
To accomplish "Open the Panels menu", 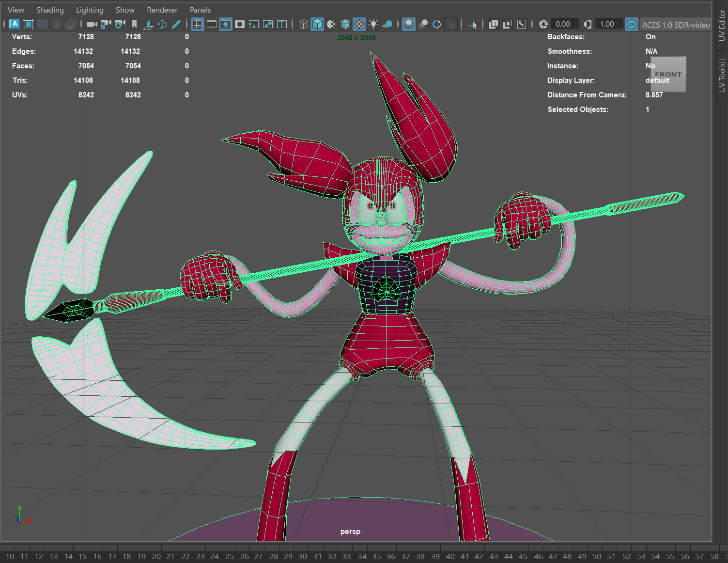I will coord(201,10).
